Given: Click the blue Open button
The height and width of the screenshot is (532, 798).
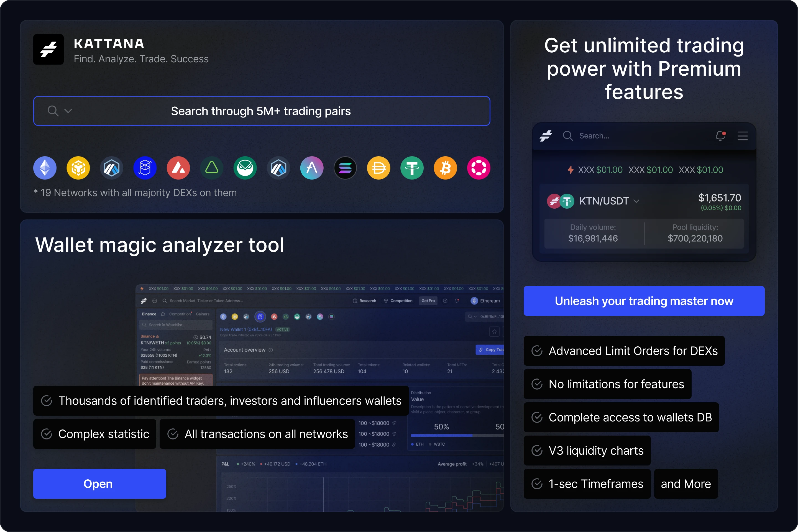Looking at the screenshot, I should (100, 484).
